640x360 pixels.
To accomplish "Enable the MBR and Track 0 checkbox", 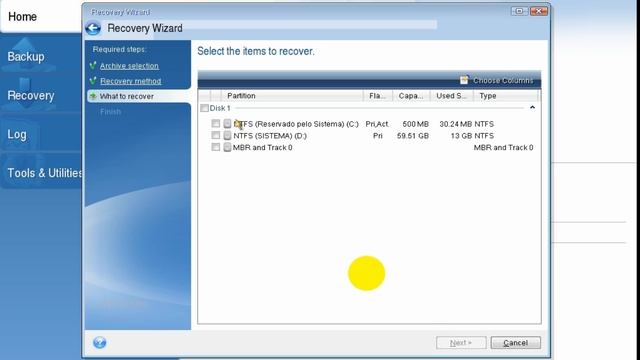I will (x=216, y=147).
